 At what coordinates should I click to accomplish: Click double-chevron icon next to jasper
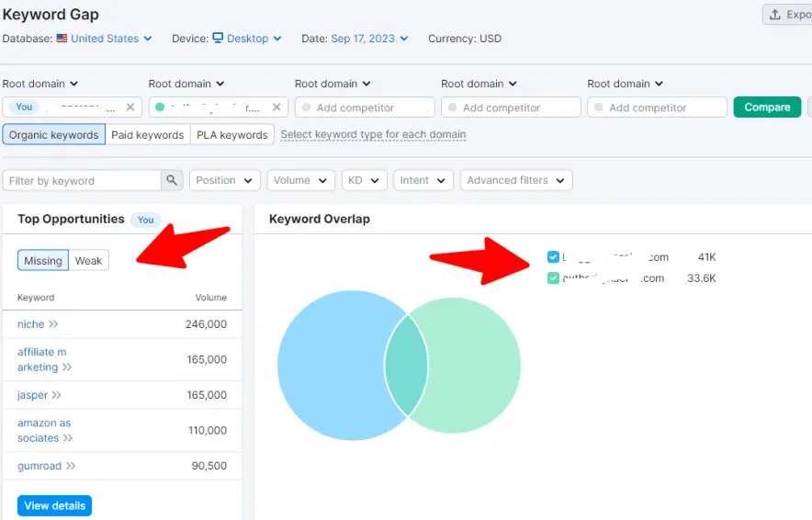click(x=56, y=395)
